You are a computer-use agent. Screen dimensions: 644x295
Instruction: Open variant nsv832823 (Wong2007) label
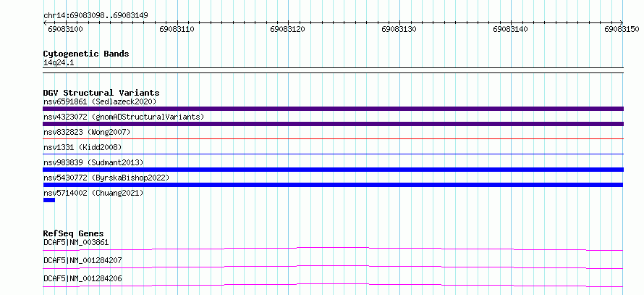pos(87,132)
